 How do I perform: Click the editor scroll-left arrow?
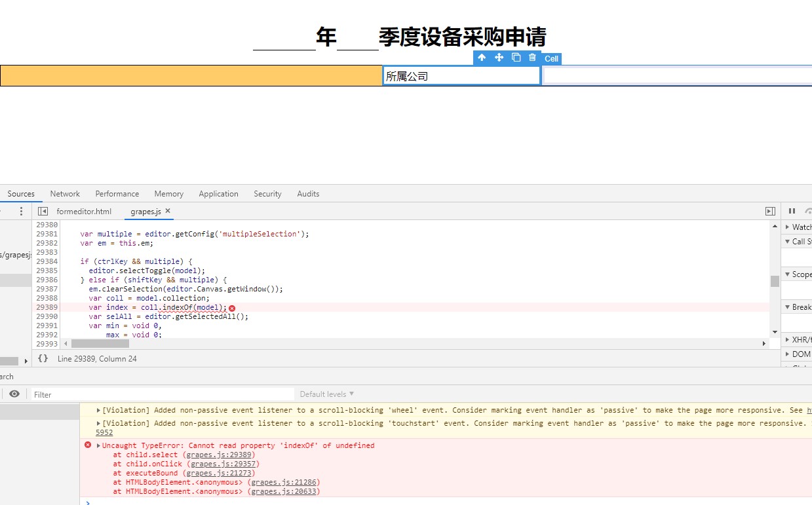pyautogui.click(x=66, y=343)
